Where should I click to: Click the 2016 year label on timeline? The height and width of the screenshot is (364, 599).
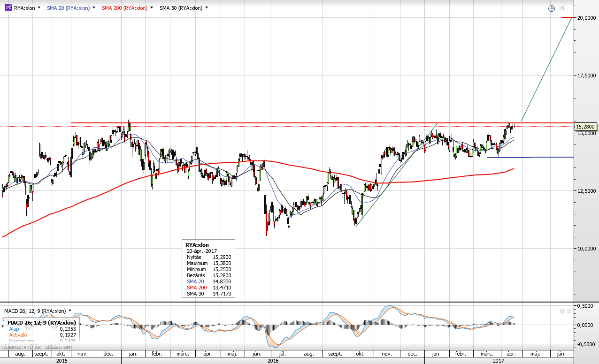coord(273,361)
